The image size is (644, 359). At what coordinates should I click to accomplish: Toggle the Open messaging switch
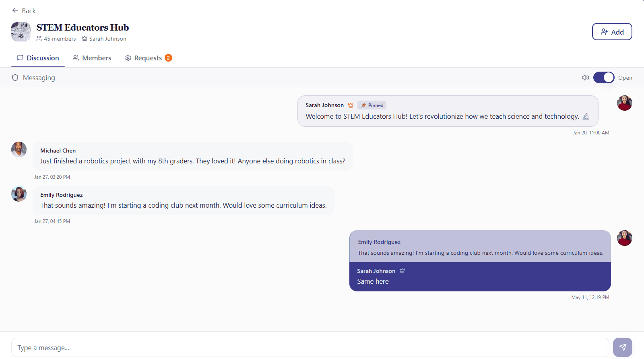pyautogui.click(x=604, y=78)
